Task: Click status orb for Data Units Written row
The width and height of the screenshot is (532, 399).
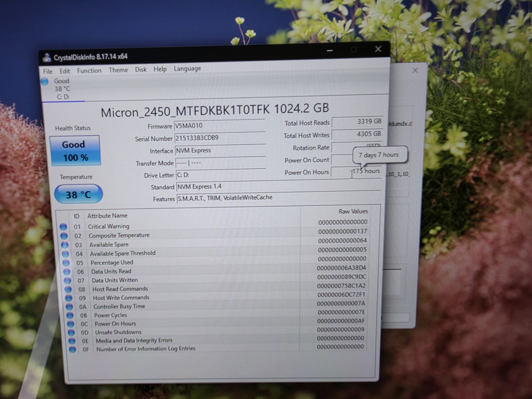Action: coord(68,280)
